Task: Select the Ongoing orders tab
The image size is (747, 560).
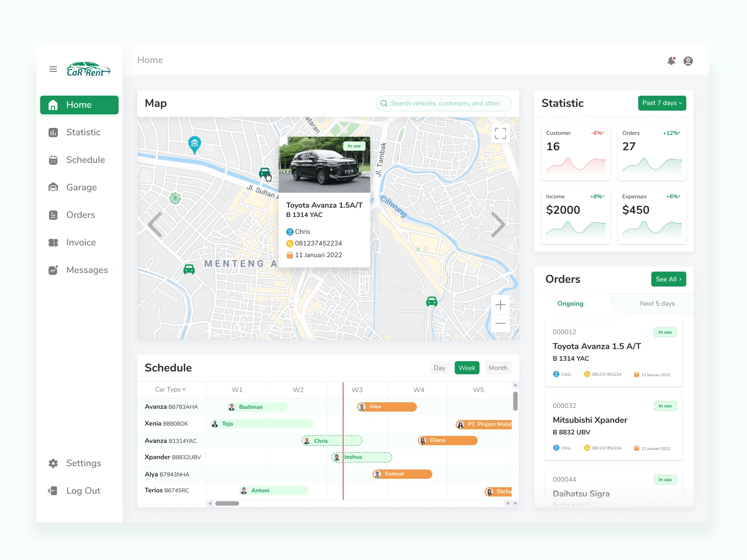Action: pyautogui.click(x=571, y=303)
